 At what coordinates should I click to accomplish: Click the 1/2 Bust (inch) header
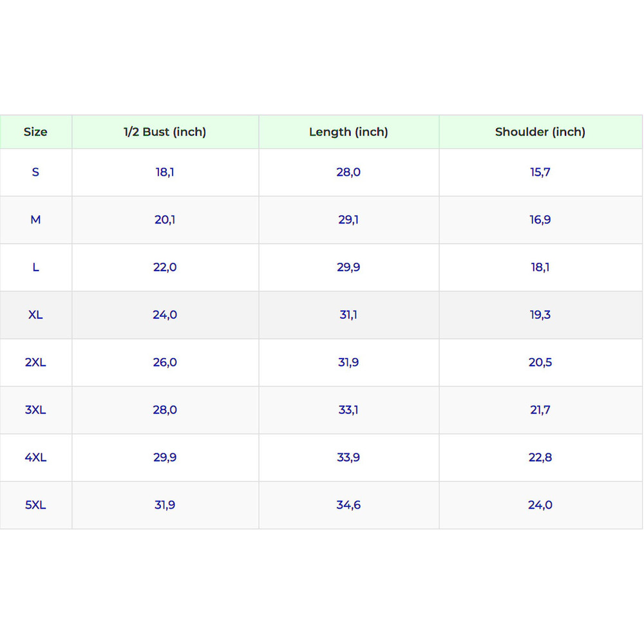pos(165,132)
